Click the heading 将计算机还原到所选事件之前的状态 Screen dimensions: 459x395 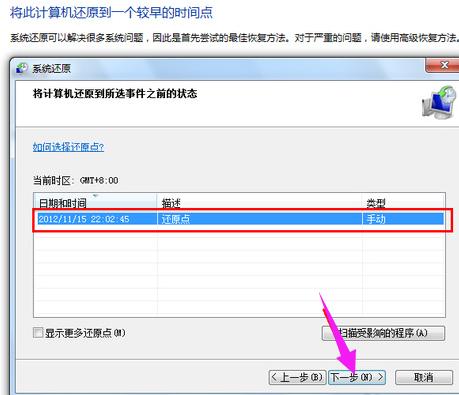[115, 93]
